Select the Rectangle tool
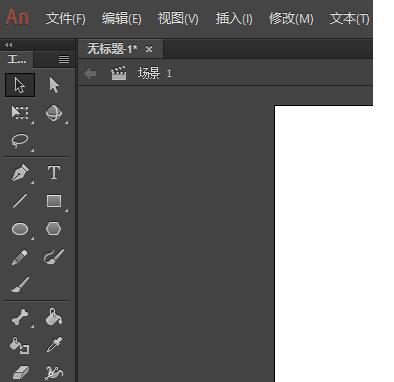This screenshot has width=394, height=382. click(54, 201)
